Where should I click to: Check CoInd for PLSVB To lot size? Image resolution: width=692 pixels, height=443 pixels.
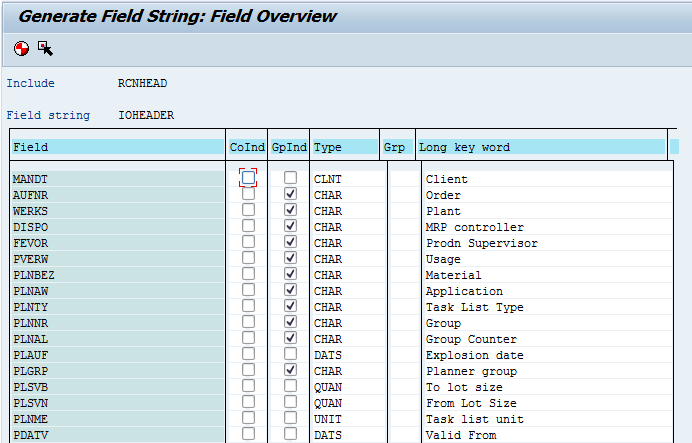click(248, 386)
